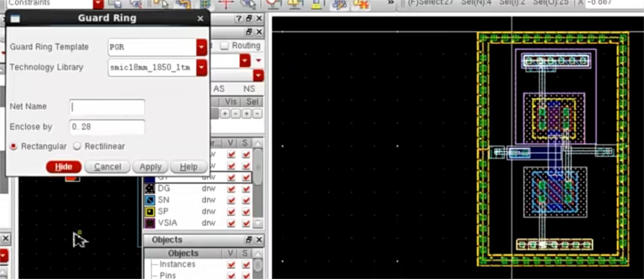The width and height of the screenshot is (644, 279).
Task: Click the Apply button
Action: (150, 167)
